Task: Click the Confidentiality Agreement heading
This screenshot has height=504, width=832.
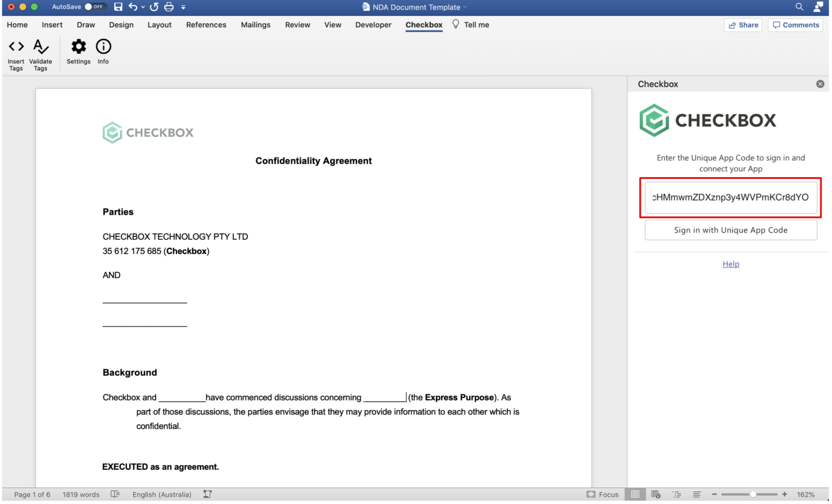Action: pyautogui.click(x=314, y=161)
